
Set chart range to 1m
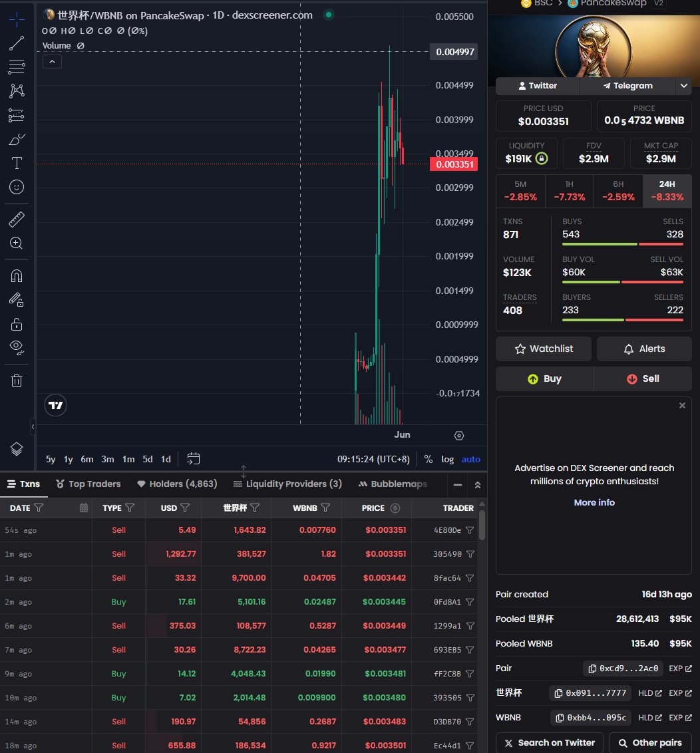point(128,459)
